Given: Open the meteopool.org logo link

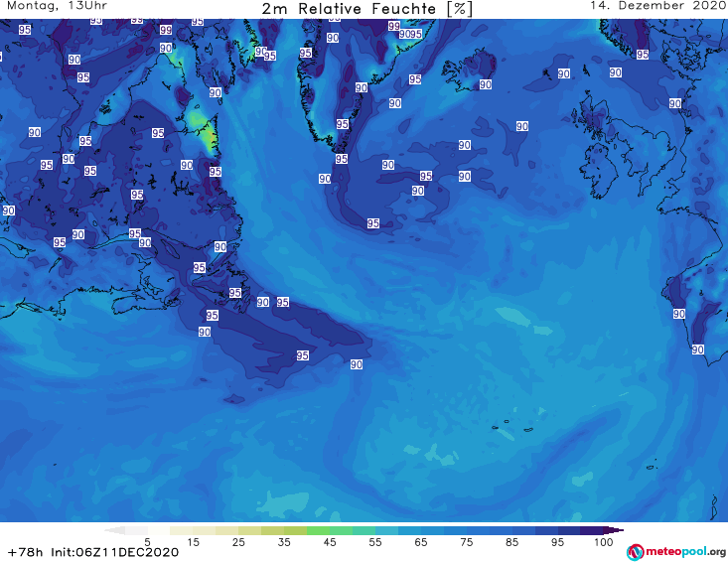Looking at the screenshot, I should (x=675, y=552).
